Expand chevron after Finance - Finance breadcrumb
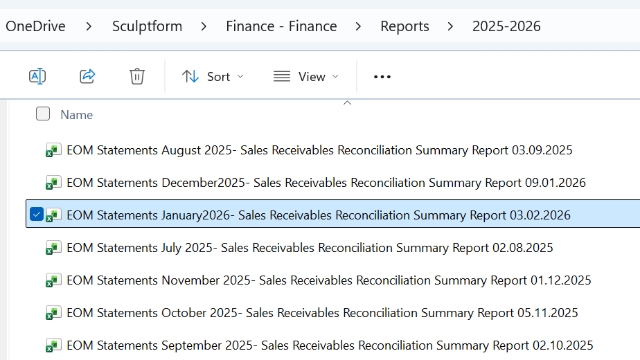Screen dimensions: 640x360 point(358,27)
